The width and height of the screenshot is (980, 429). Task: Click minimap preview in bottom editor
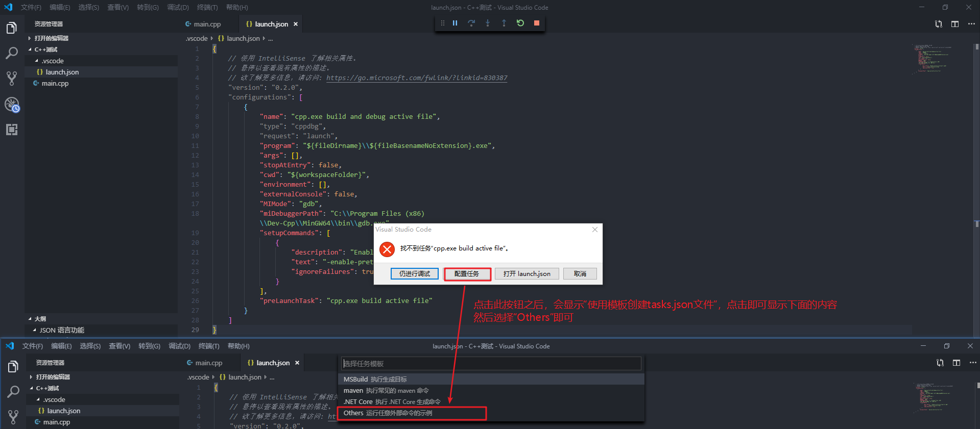pyautogui.click(x=935, y=397)
